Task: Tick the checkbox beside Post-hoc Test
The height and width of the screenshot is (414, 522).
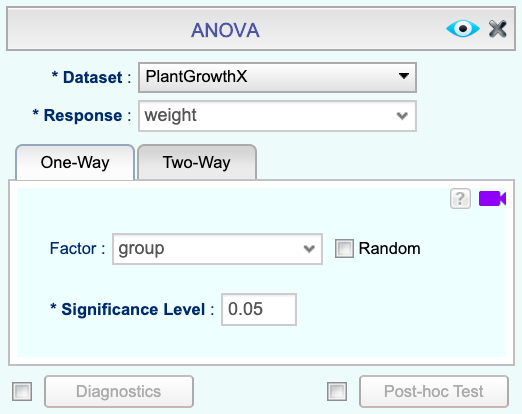Action: (x=337, y=391)
